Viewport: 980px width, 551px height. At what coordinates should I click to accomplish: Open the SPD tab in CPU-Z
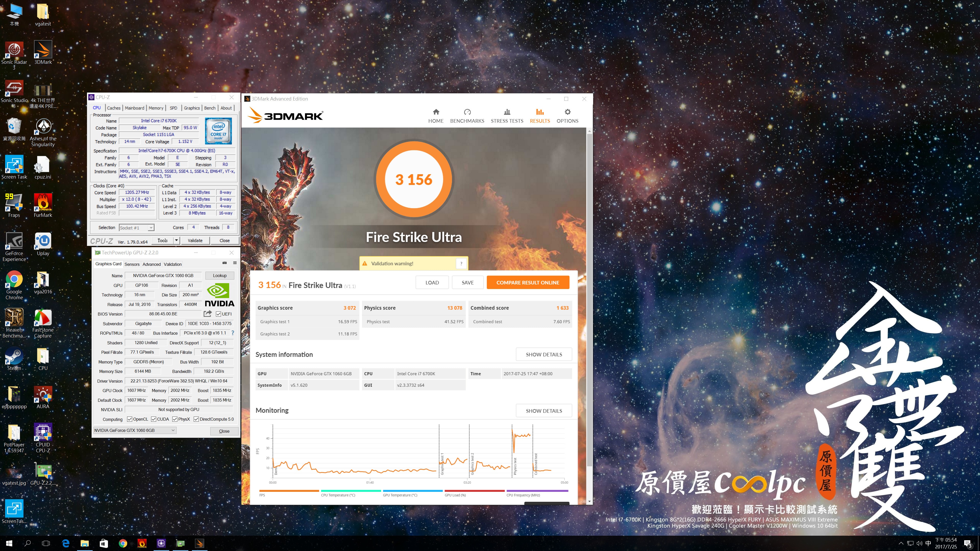(174, 108)
